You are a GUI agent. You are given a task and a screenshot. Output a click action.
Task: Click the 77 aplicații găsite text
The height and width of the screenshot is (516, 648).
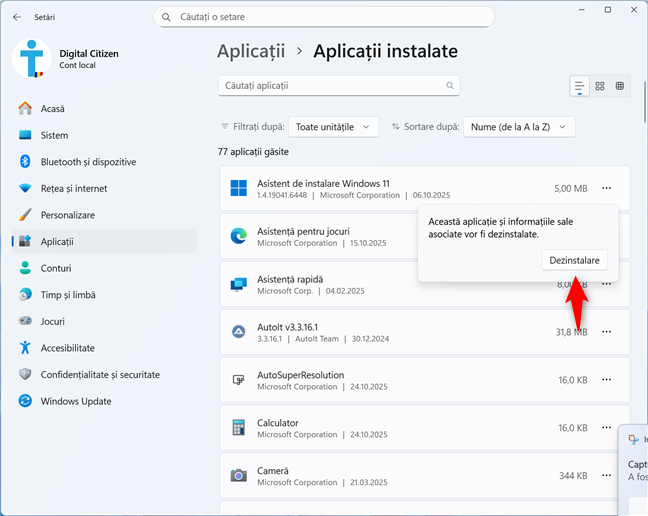253,152
